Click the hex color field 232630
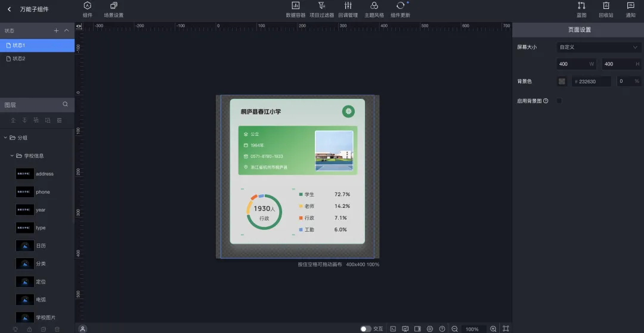Viewport: 644px width, 333px height. pos(592,81)
